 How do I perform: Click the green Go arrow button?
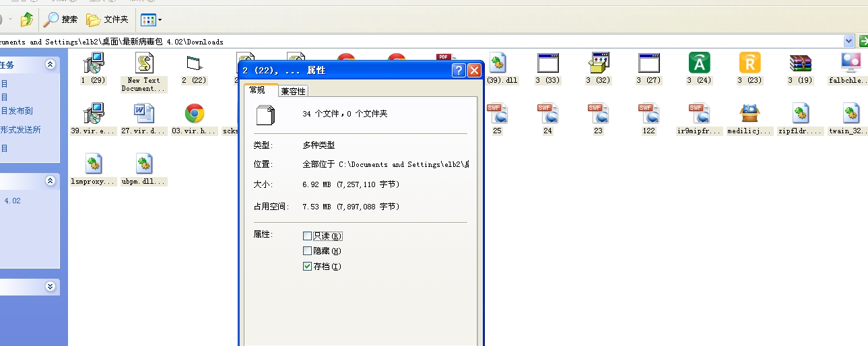[863, 42]
